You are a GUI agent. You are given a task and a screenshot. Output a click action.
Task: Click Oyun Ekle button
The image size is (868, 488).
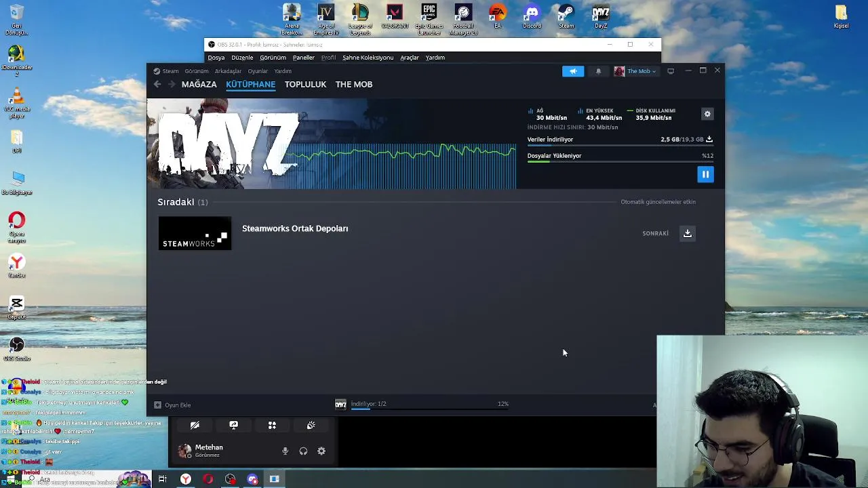point(172,405)
